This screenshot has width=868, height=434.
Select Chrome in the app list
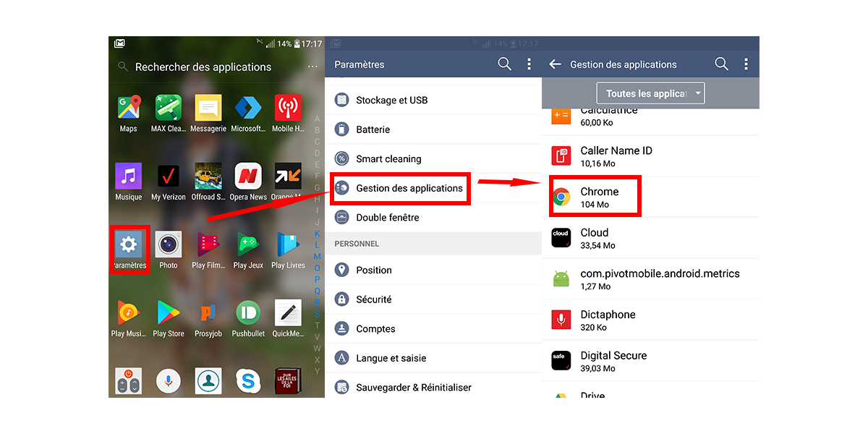[x=650, y=197]
